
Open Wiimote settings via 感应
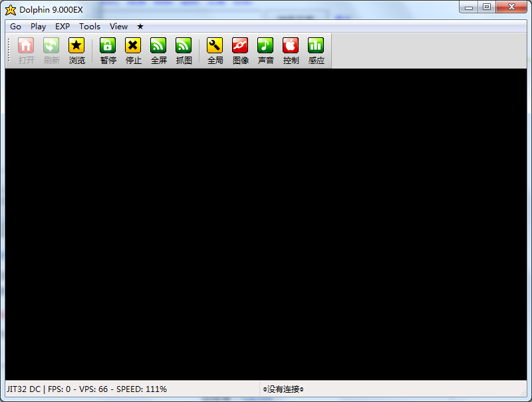coord(316,49)
